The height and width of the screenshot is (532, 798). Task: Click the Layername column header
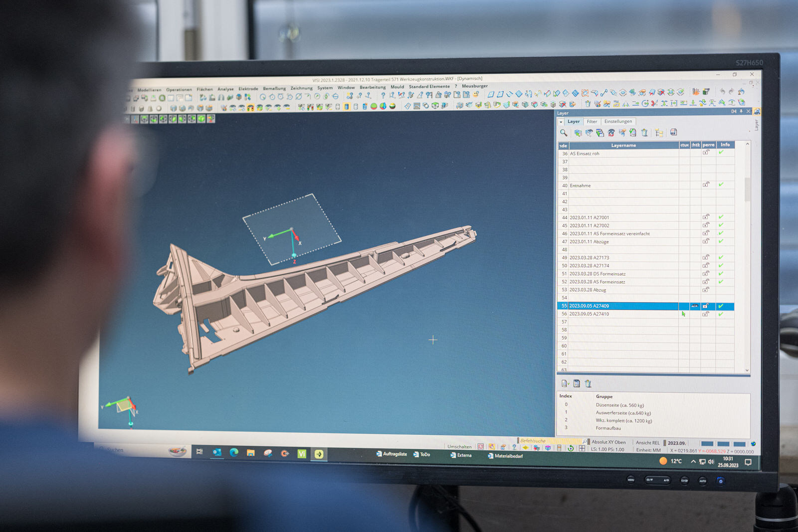624,145
